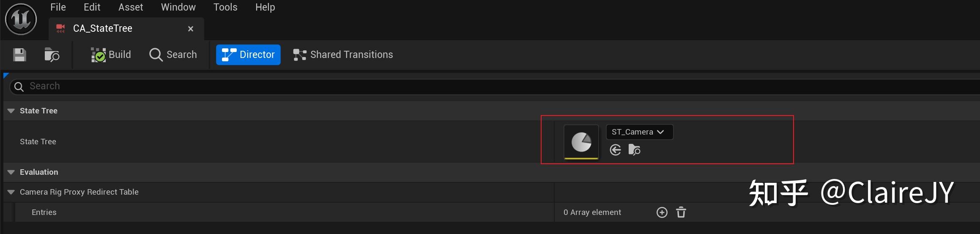This screenshot has height=234, width=980.
Task: Open the File menu
Action: [58, 7]
